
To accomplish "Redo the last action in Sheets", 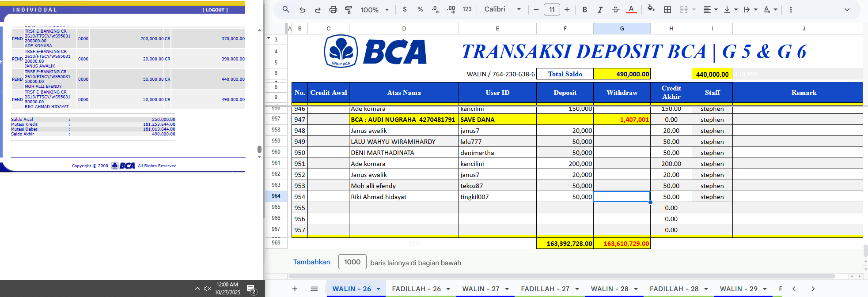I will point(318,10).
